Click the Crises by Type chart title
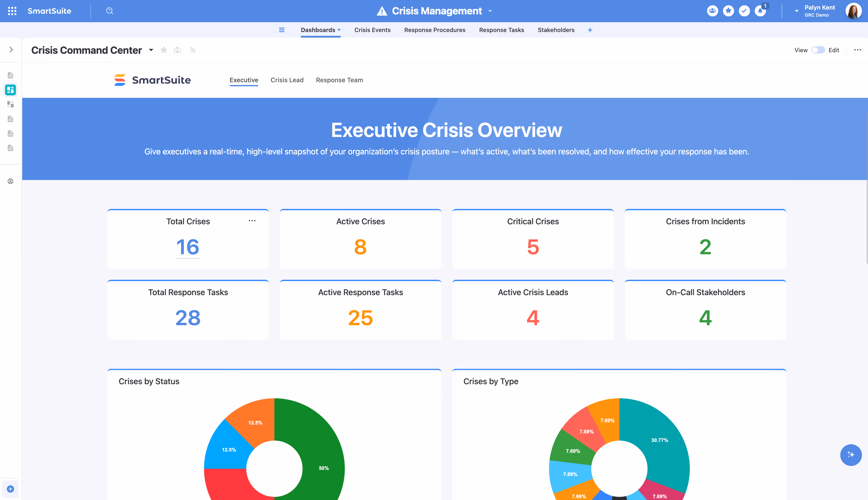Viewport: 868px width, 500px height. (x=490, y=381)
